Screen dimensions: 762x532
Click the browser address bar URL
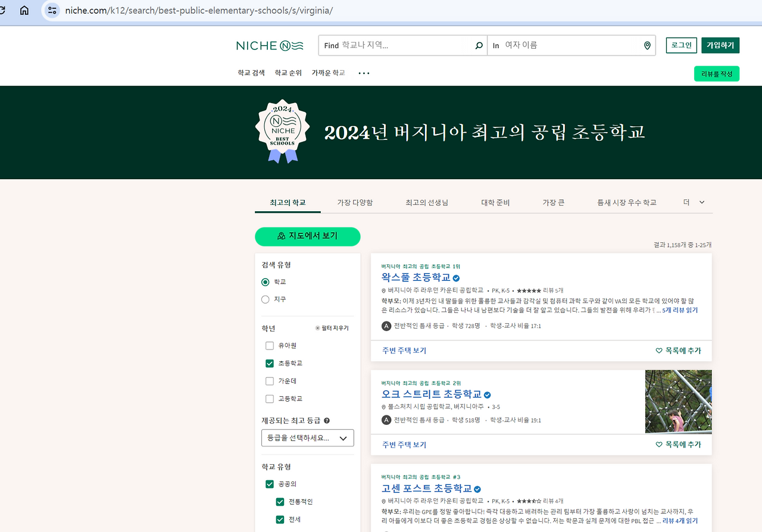pos(199,11)
